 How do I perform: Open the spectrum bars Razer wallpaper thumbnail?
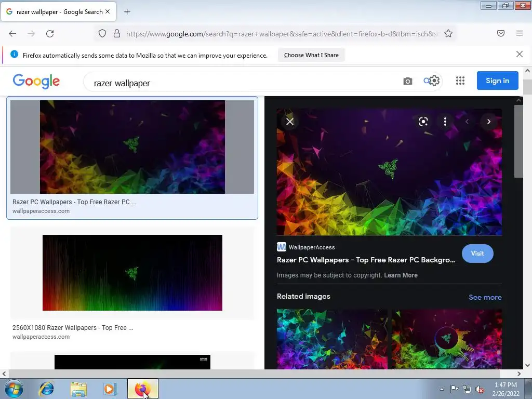(132, 272)
